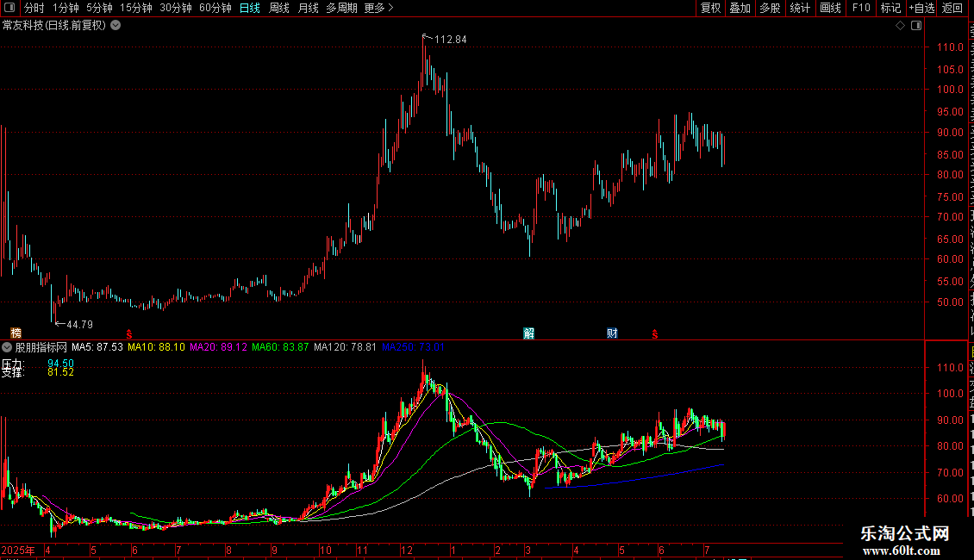Viewport: 974px width, 560px height.
Task: Switch to 分时 view
Action: 34,8
